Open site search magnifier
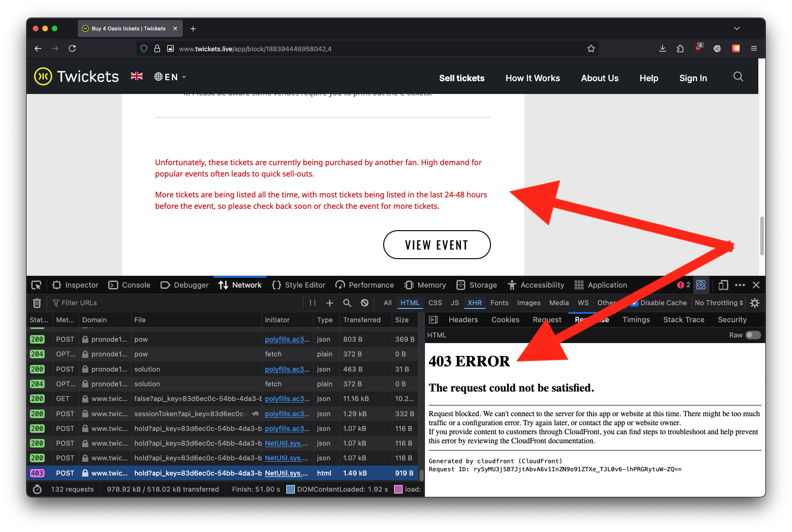This screenshot has width=792, height=532. 738,77
